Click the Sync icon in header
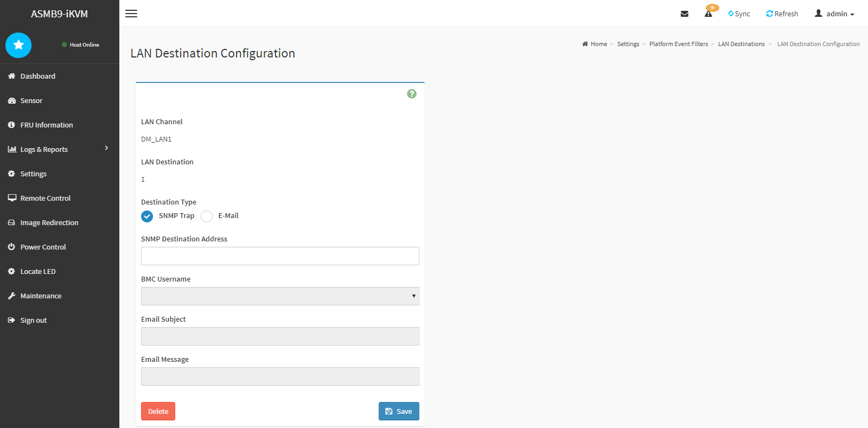Image resolution: width=868 pixels, height=428 pixels. [x=731, y=14]
